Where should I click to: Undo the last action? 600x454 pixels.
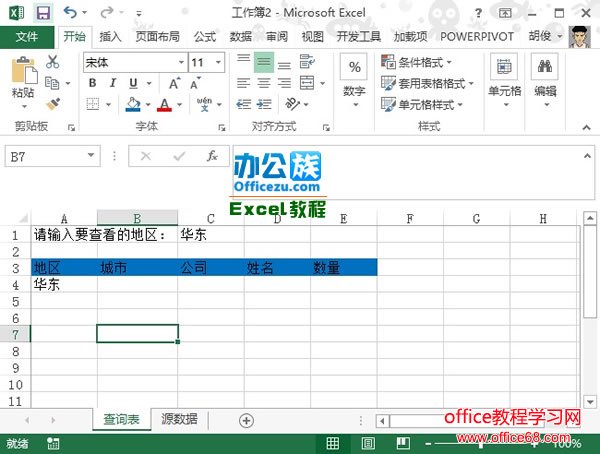[70, 13]
